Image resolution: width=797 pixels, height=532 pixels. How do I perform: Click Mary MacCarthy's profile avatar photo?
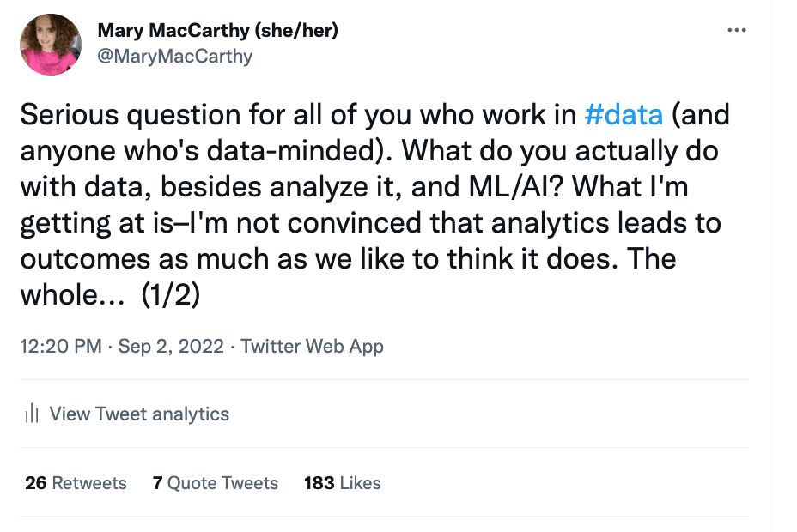50,45
